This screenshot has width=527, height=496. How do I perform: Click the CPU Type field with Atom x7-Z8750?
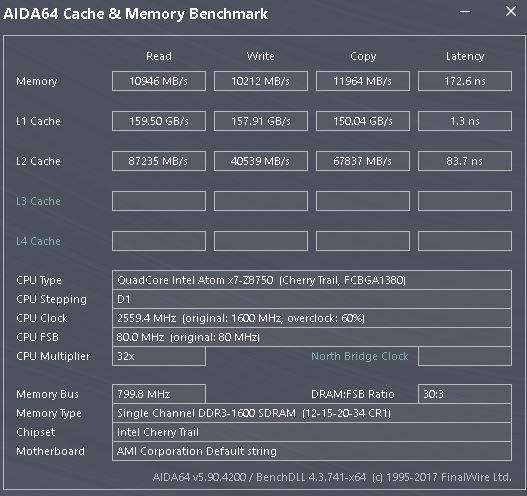point(312,280)
